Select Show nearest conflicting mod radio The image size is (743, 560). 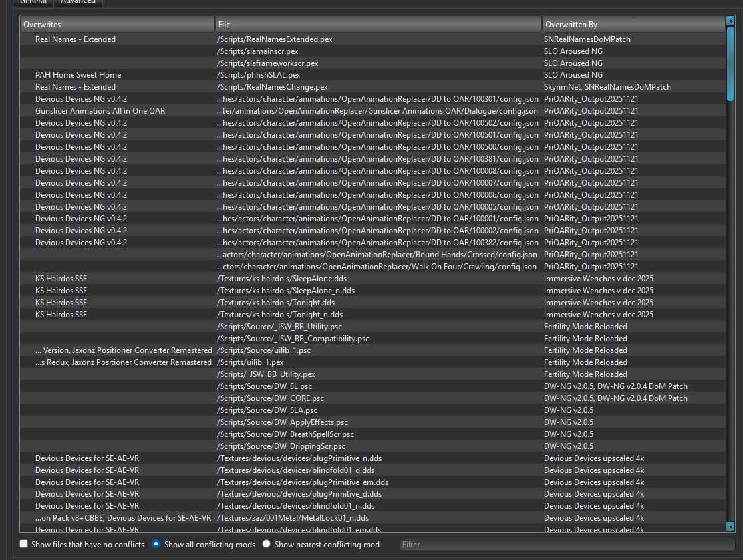point(266,544)
